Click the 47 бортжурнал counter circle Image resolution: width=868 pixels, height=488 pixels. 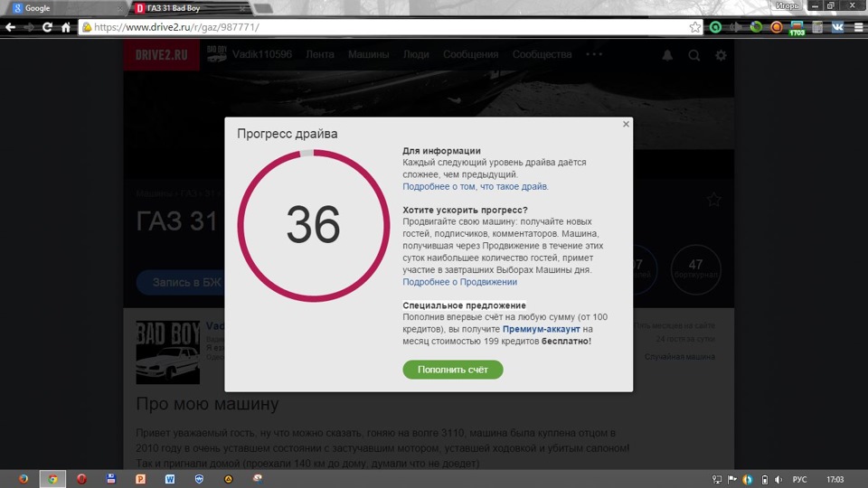click(x=696, y=269)
